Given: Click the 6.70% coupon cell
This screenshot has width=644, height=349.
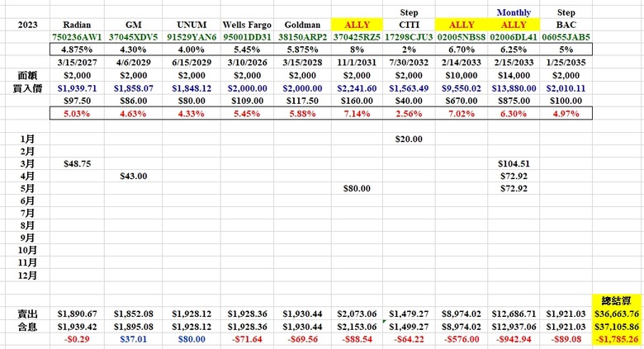Looking at the screenshot, I should (462, 50).
